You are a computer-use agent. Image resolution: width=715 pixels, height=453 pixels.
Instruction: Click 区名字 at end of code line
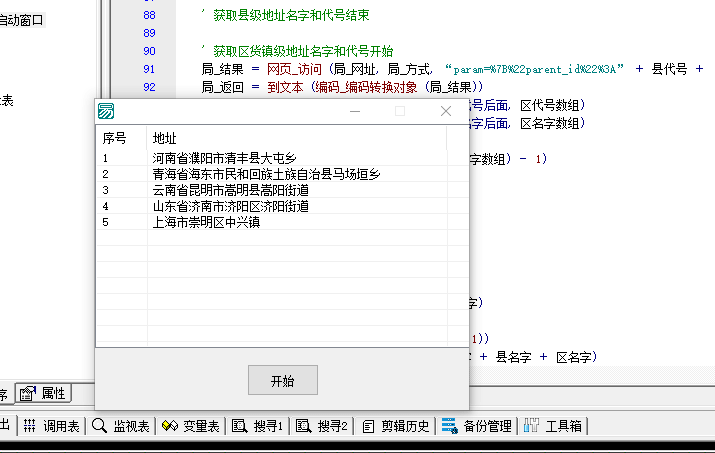pyautogui.click(x=574, y=357)
